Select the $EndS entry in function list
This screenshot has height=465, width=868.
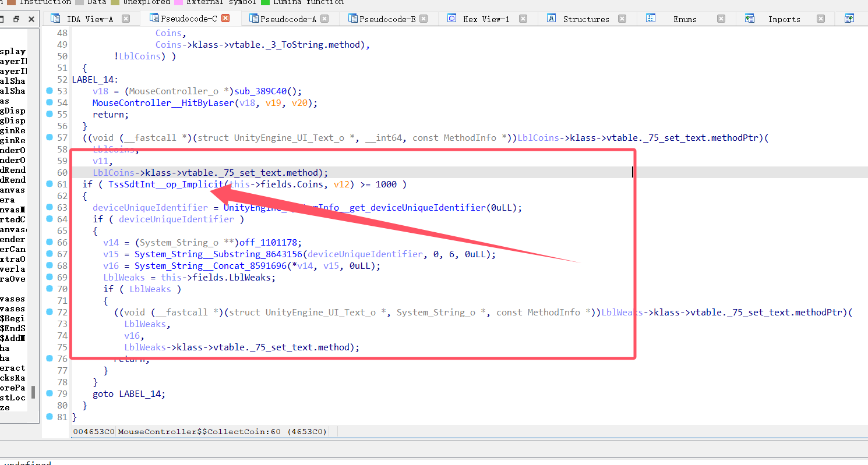(13, 328)
